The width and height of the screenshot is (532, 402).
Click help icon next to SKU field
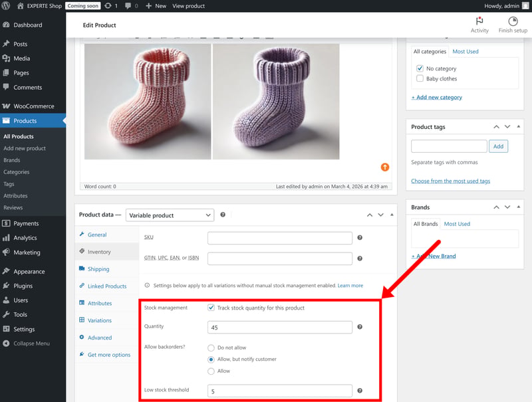[360, 238]
